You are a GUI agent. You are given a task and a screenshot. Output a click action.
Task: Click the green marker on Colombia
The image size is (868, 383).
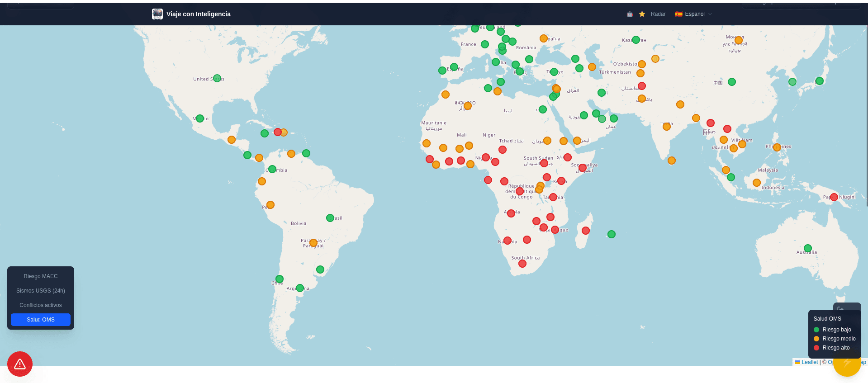272,169
